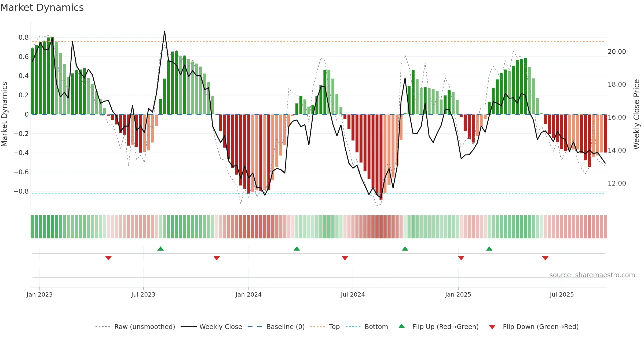Click the green flip-up triangle near Oct 2024
The image size is (644, 362).
(x=405, y=249)
